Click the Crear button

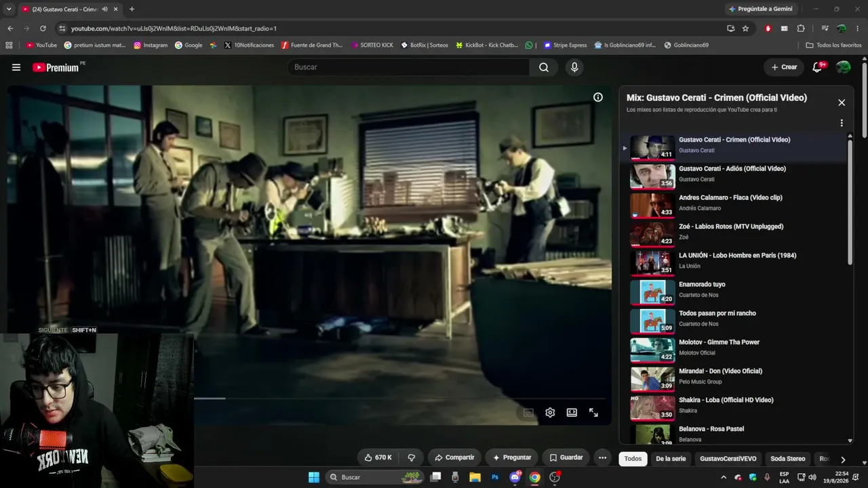tap(784, 67)
